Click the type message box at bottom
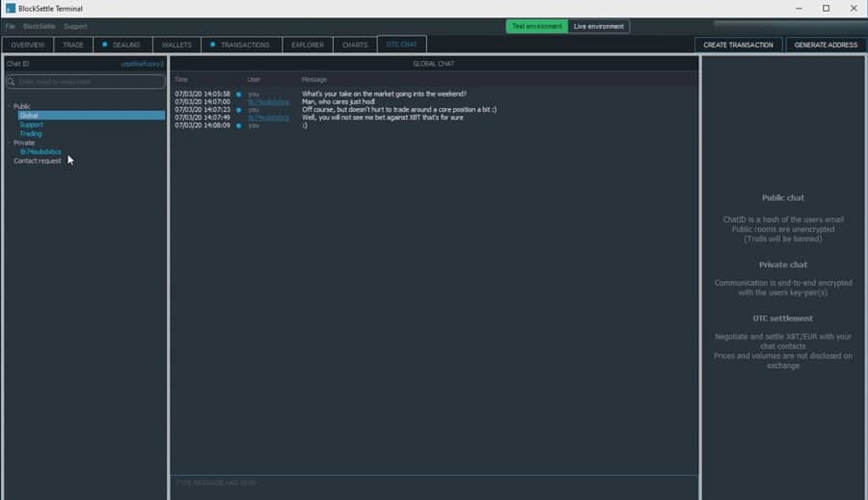The width and height of the screenshot is (868, 500). [x=433, y=482]
